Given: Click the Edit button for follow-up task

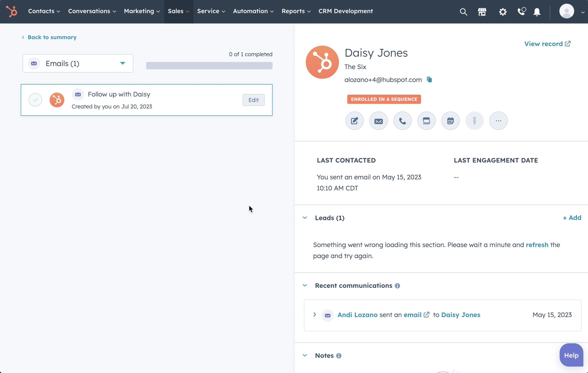Looking at the screenshot, I should coord(253,100).
